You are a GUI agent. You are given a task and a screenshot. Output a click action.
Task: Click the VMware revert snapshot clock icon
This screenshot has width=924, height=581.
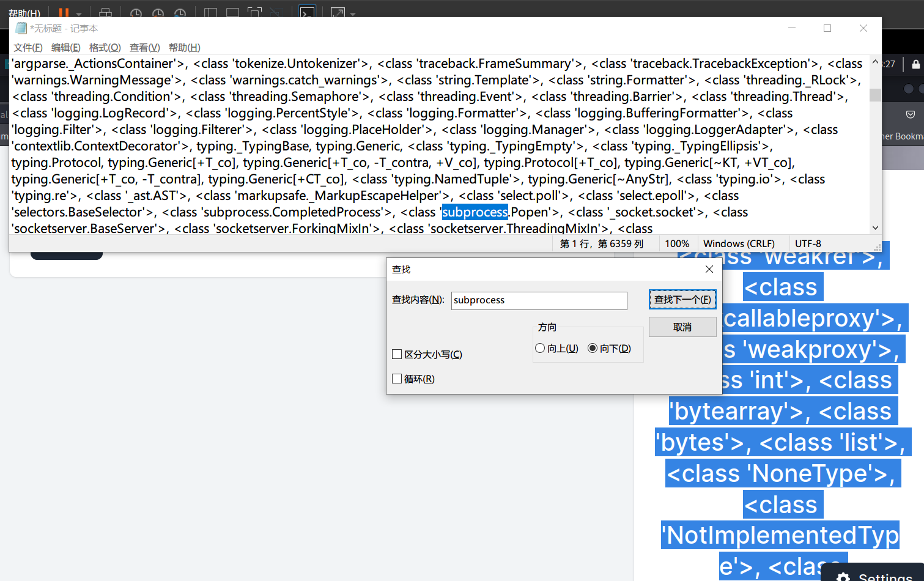point(158,13)
